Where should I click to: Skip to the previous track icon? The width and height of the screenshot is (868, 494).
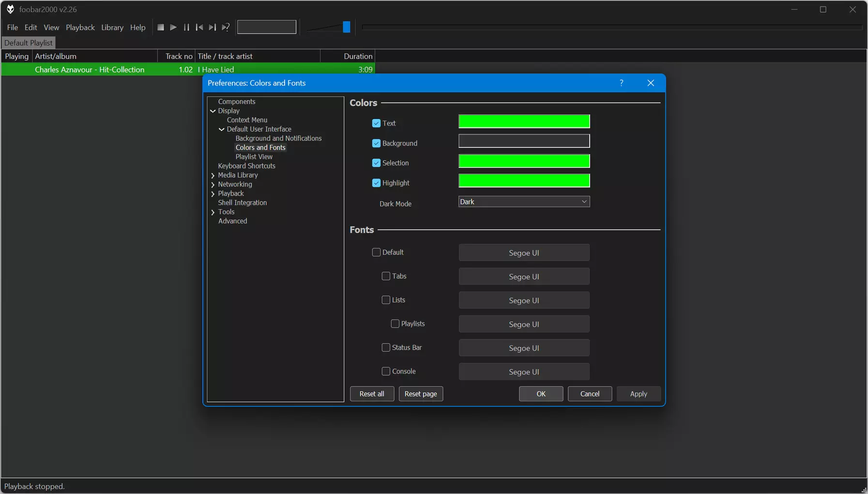199,28
